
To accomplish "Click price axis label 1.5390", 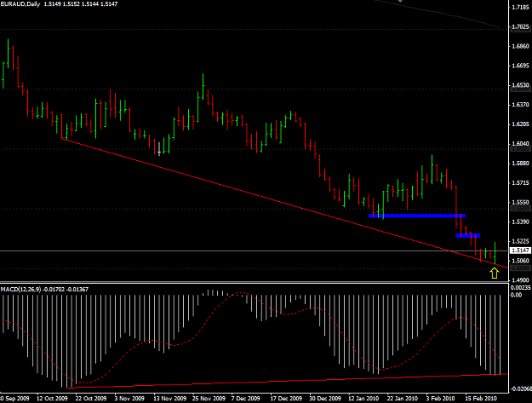I will (520, 222).
